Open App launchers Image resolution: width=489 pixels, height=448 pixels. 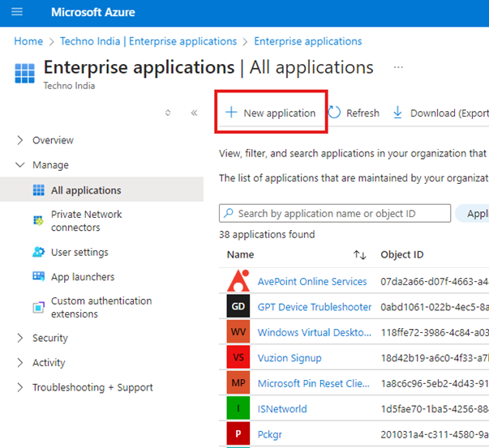coord(83,276)
